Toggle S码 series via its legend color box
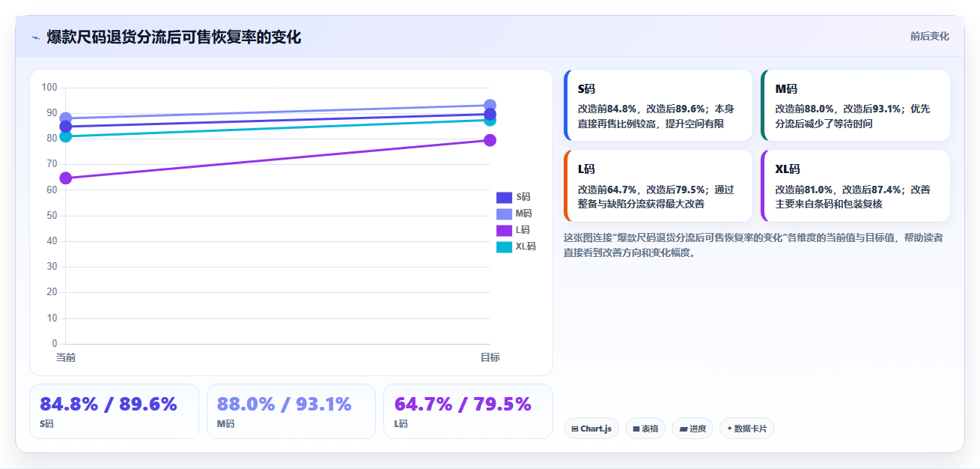 pyautogui.click(x=504, y=197)
